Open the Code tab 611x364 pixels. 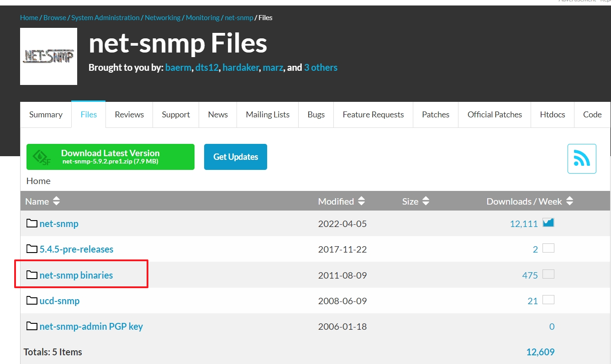[592, 115]
